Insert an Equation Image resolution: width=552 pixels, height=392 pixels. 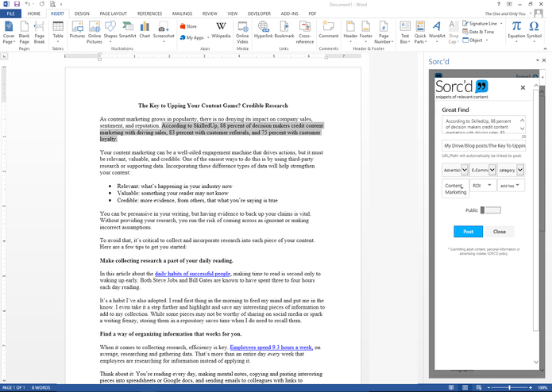[x=516, y=32]
